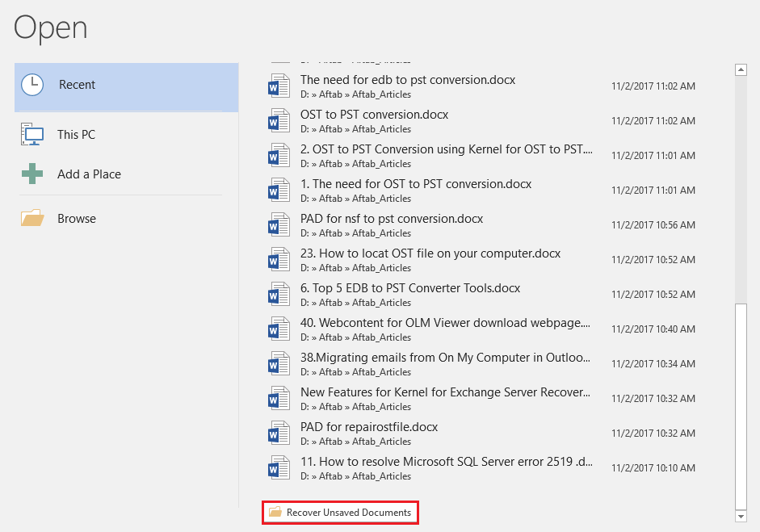Select This PC location
Image resolution: width=760 pixels, height=532 pixels.
click(127, 134)
